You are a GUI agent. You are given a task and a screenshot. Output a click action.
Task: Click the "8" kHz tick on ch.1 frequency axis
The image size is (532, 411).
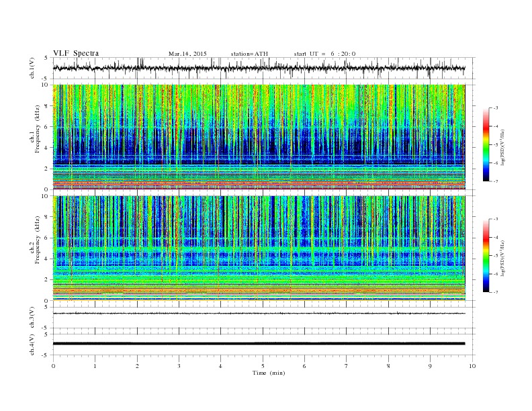[47, 106]
